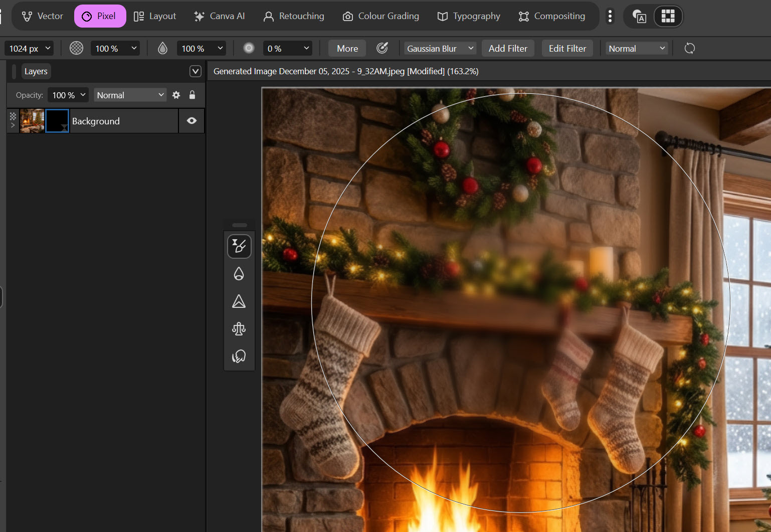Select the Filter Brush tool
This screenshot has width=771, height=532.
[x=239, y=246]
